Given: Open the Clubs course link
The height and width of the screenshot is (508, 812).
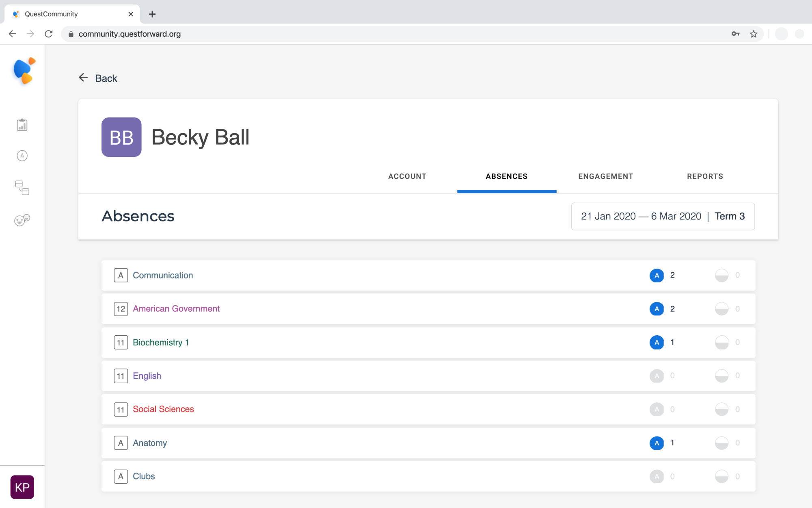Looking at the screenshot, I should pyautogui.click(x=144, y=476).
